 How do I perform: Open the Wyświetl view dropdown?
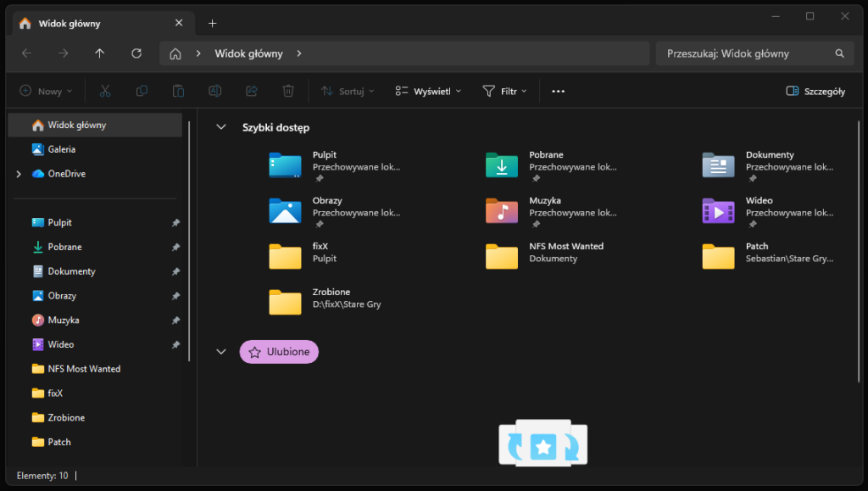click(428, 92)
